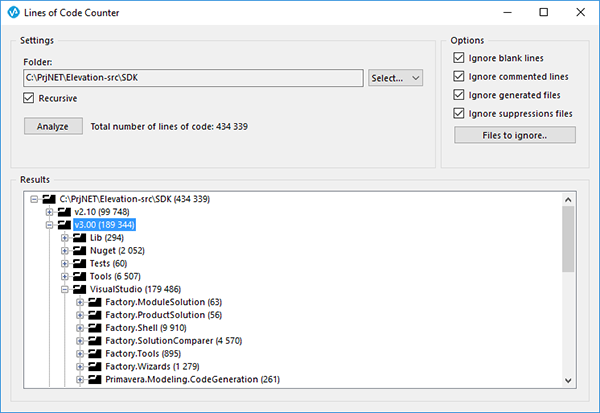Collapse the v3.00 tree node
Viewport: 600px width, 413px height.
[x=49, y=225]
